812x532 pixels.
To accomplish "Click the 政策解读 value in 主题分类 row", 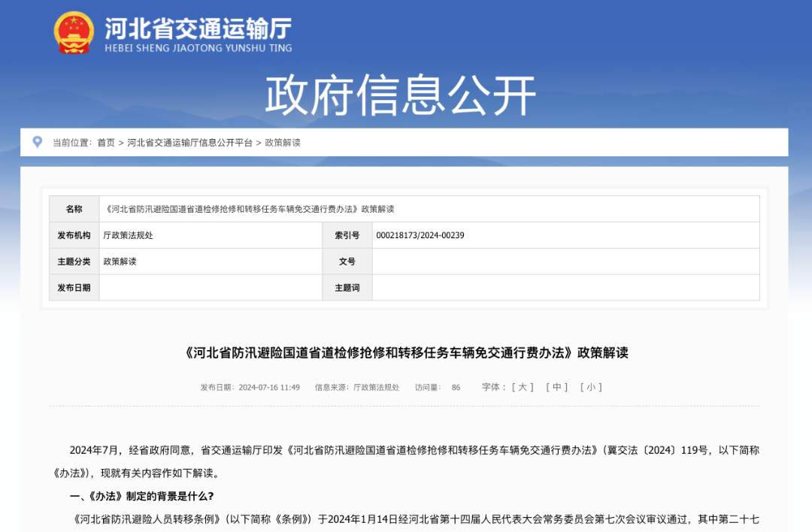I will click(120, 261).
